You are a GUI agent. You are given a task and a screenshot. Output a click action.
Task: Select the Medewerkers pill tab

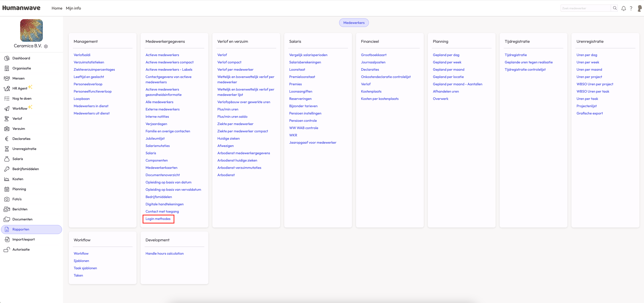(x=354, y=23)
